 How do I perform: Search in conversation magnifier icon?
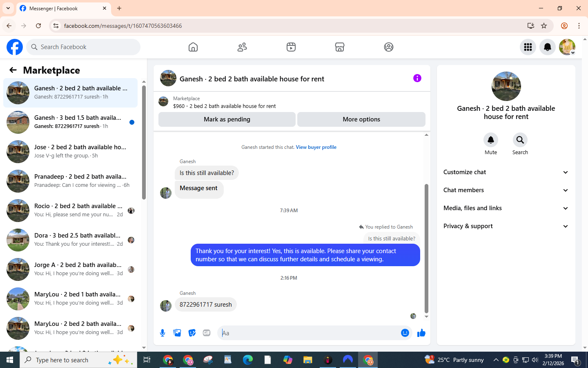[x=520, y=140]
